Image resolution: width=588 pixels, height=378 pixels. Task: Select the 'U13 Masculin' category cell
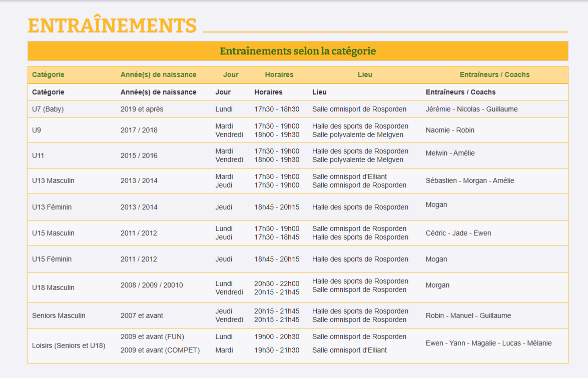coord(53,180)
